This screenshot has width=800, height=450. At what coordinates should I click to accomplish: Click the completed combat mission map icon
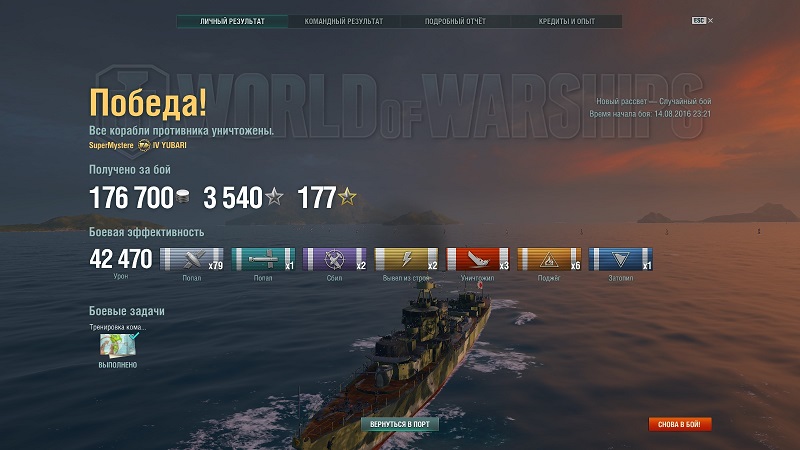(x=118, y=345)
